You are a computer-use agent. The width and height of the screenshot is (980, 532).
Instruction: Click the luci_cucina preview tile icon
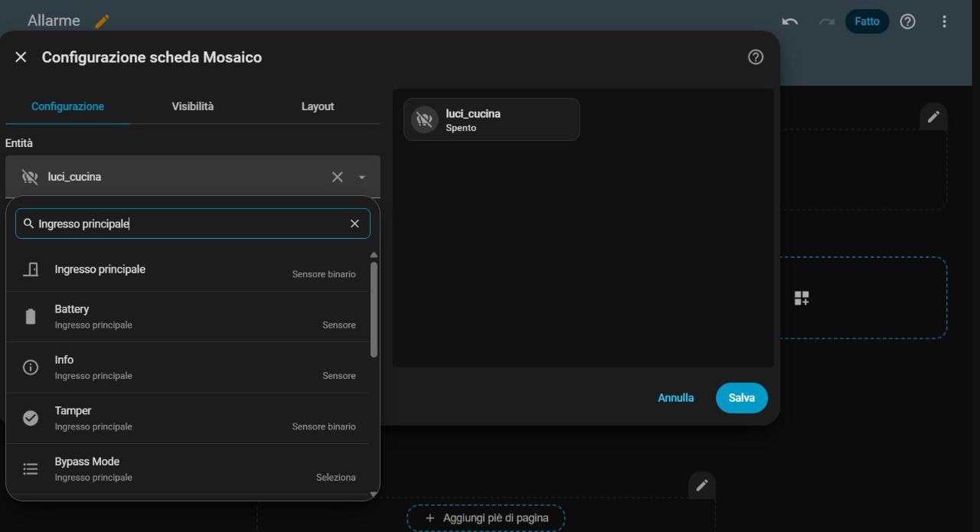point(424,119)
